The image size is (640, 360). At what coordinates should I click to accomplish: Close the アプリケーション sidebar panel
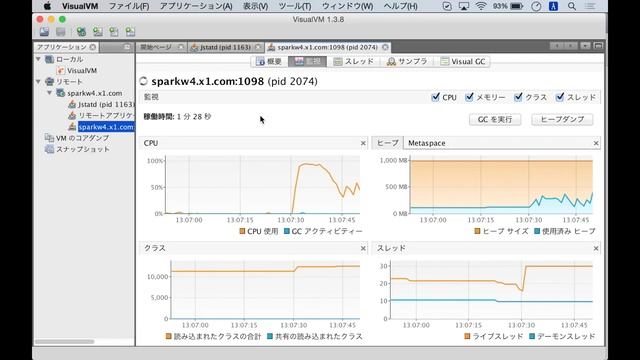(x=93, y=47)
